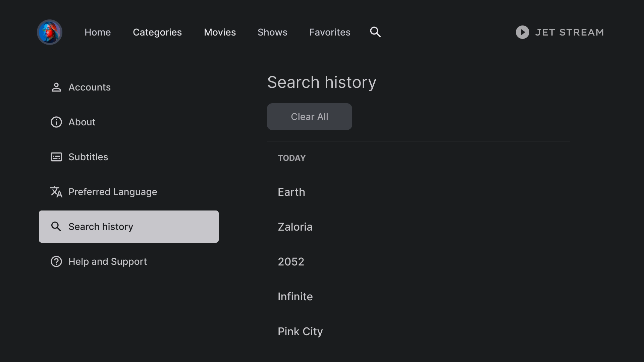Switch to the Categories tab
The image size is (644, 362).
157,32
